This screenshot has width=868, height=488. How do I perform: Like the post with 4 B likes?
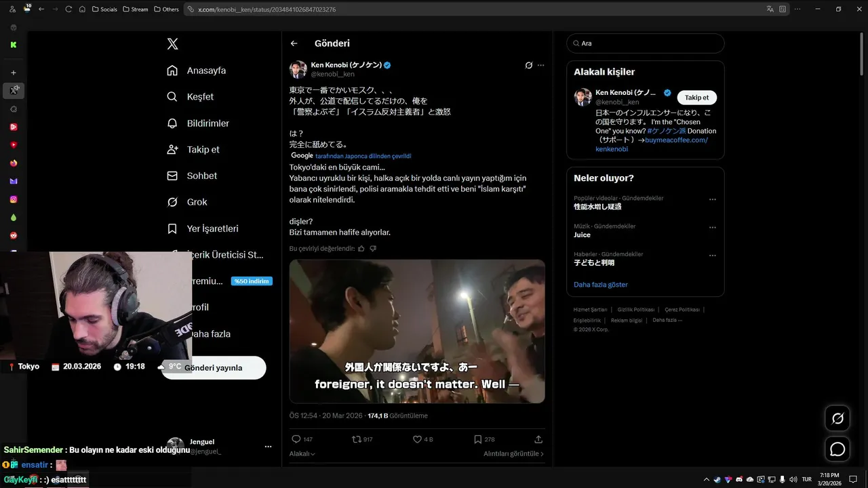tap(423, 439)
